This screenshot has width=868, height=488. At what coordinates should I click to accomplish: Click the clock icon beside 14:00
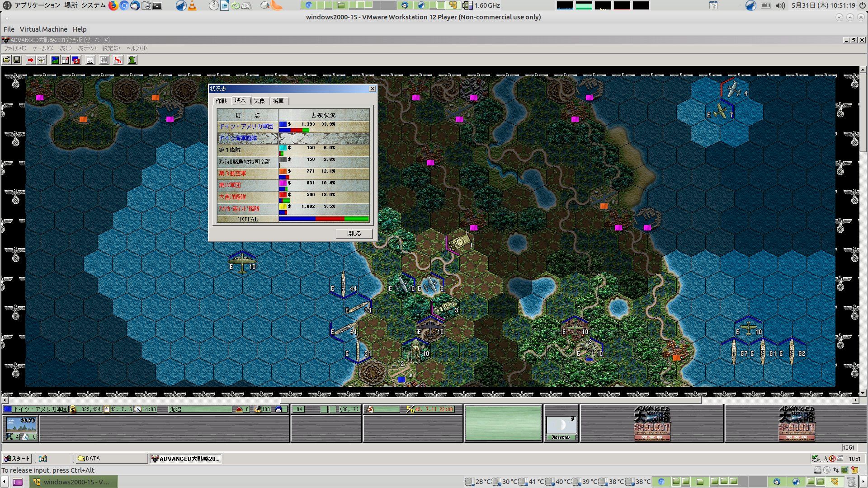(138, 409)
